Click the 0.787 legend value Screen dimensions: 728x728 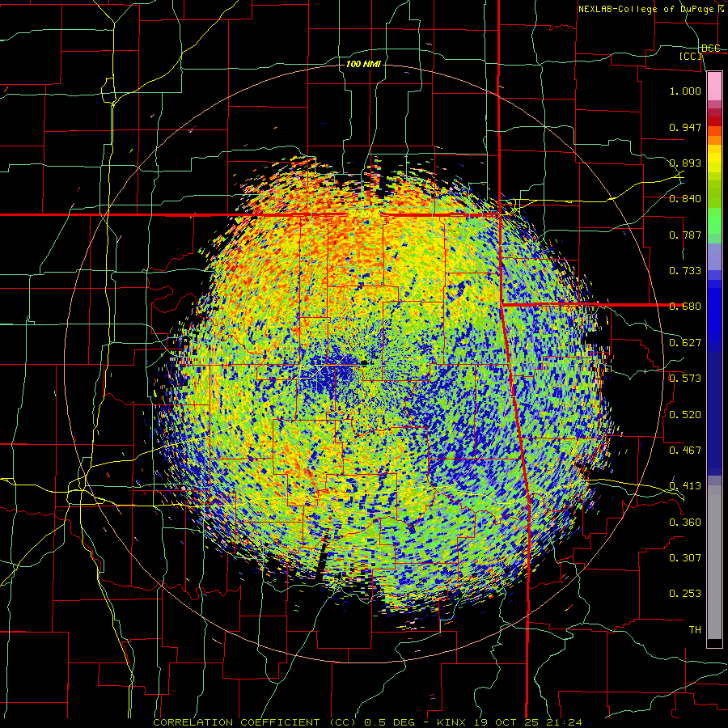point(685,235)
